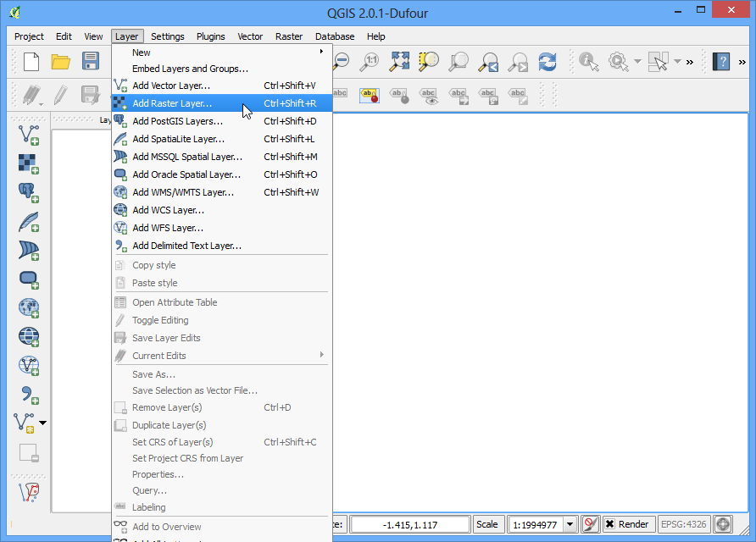Click the New Project blank page icon
This screenshot has height=542, width=756.
(31, 62)
